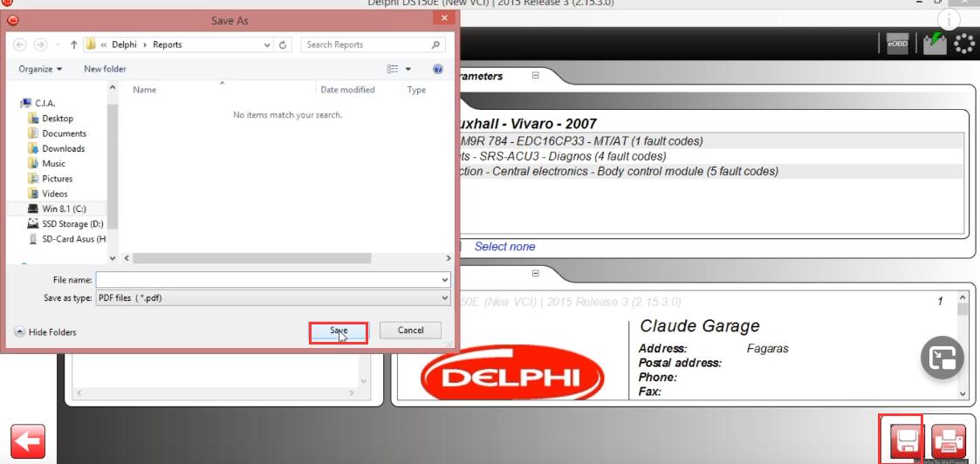Select Win 8.1 (C:) drive

click(57, 208)
